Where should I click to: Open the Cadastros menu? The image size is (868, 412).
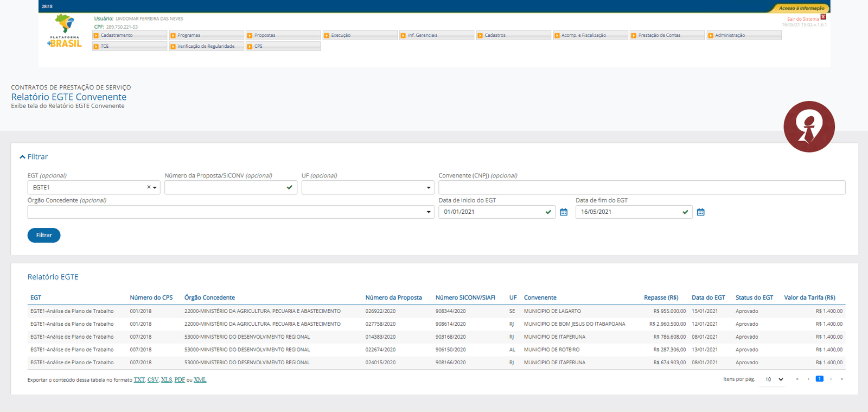pyautogui.click(x=514, y=35)
